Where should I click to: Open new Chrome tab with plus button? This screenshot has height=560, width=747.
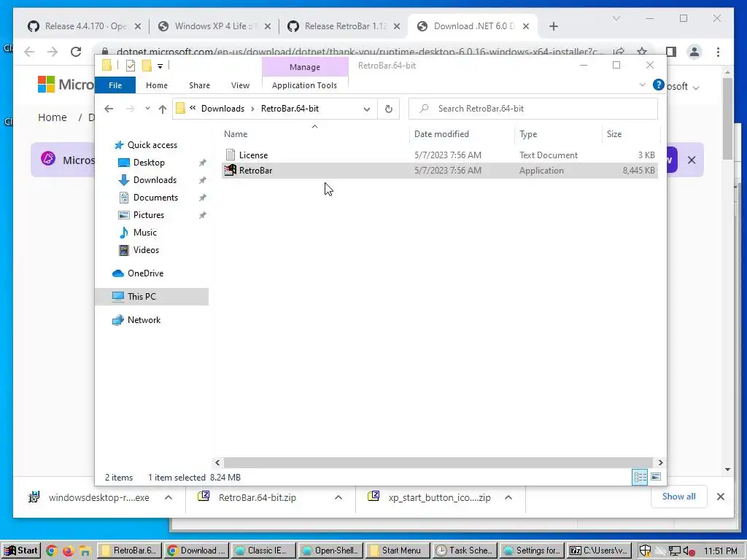(553, 26)
